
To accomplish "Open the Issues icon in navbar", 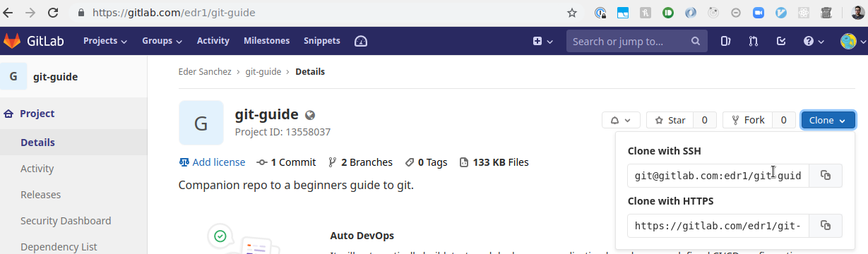I will click(726, 41).
